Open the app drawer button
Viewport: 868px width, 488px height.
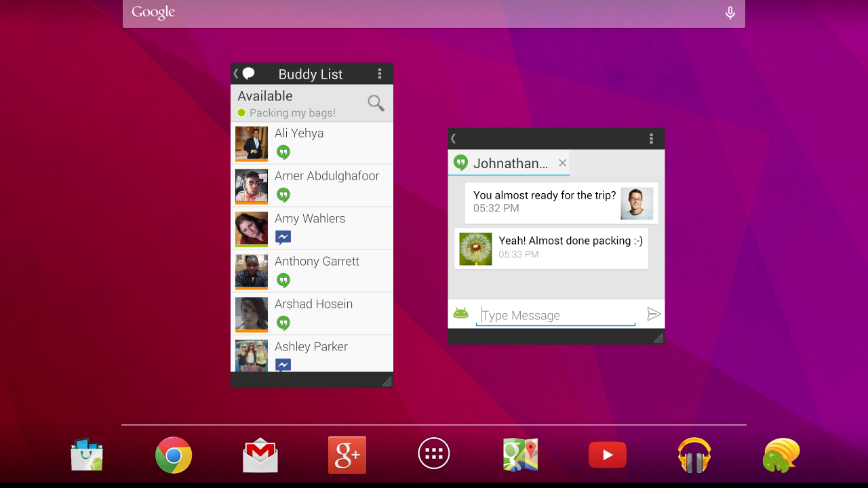tap(434, 454)
